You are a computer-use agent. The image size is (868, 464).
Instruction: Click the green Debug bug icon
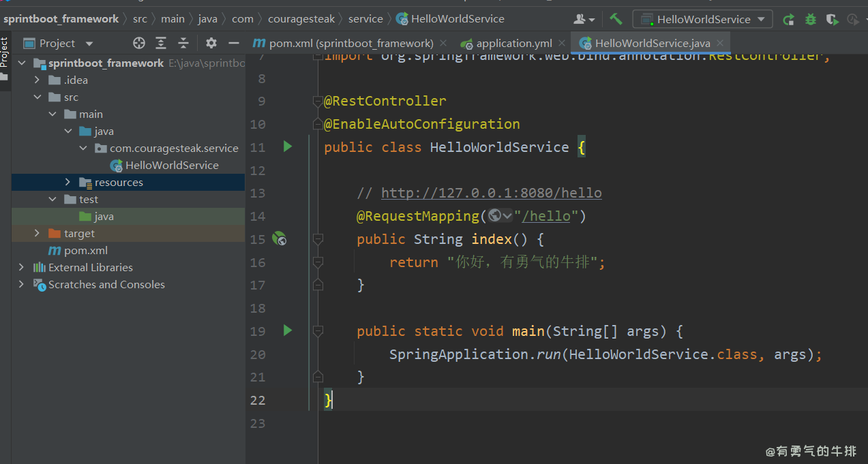point(811,19)
